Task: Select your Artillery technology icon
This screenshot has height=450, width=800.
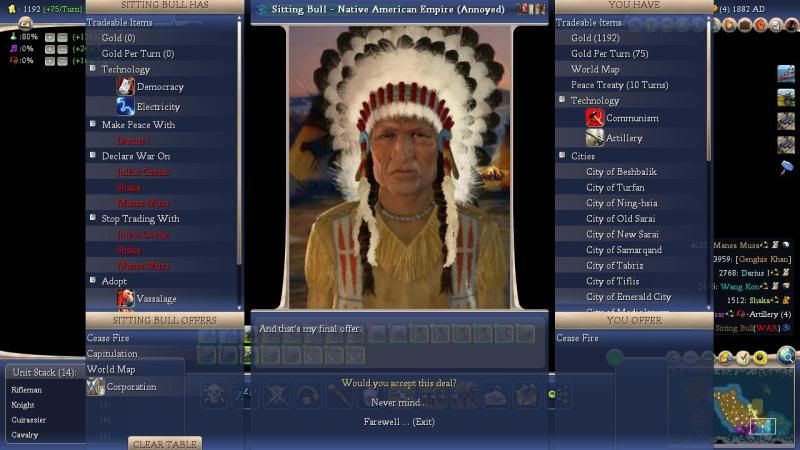Action: coord(594,138)
